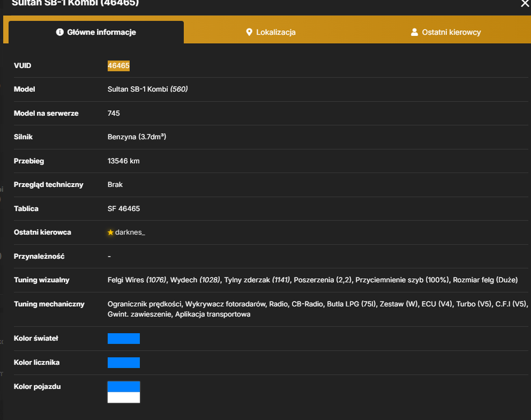
Task: Click the location pin icon on Lokalizacja tab
Action: (x=249, y=32)
